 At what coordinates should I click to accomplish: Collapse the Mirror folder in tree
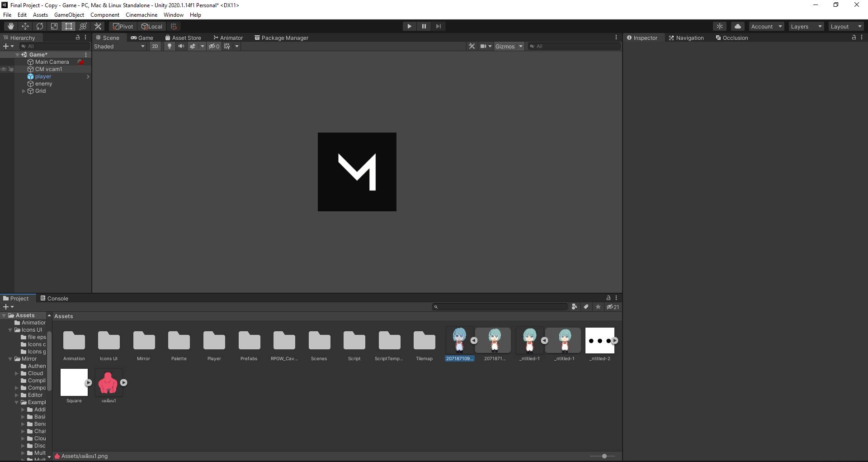point(10,359)
